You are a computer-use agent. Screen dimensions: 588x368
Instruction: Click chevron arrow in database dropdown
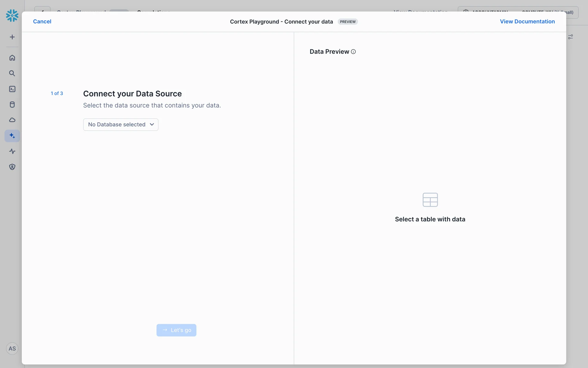[152, 125]
